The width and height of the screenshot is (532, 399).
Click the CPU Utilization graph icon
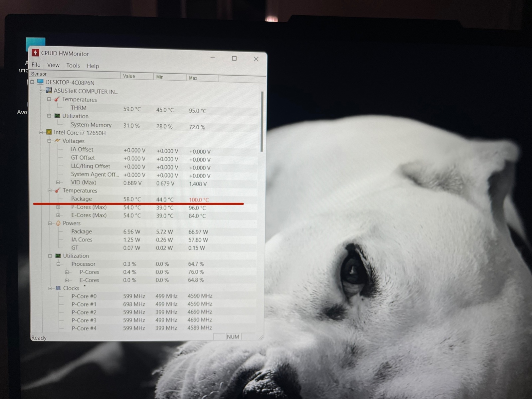pos(58,256)
